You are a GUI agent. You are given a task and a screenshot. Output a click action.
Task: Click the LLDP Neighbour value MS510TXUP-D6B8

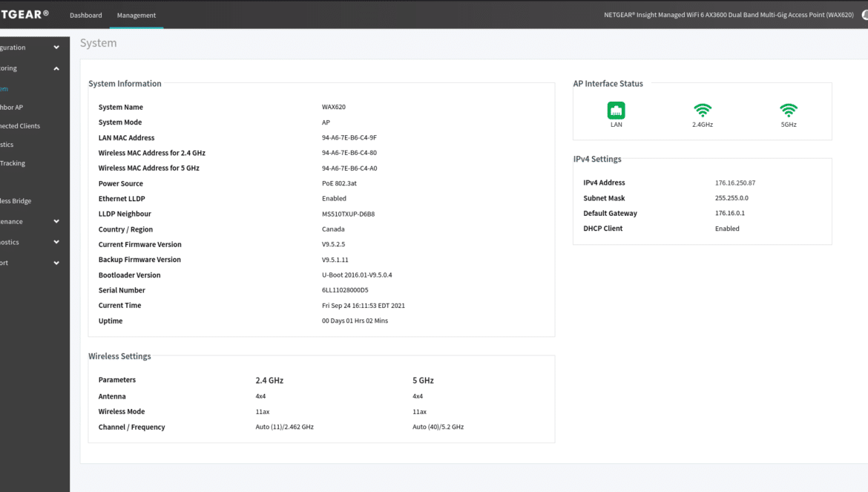(x=348, y=214)
